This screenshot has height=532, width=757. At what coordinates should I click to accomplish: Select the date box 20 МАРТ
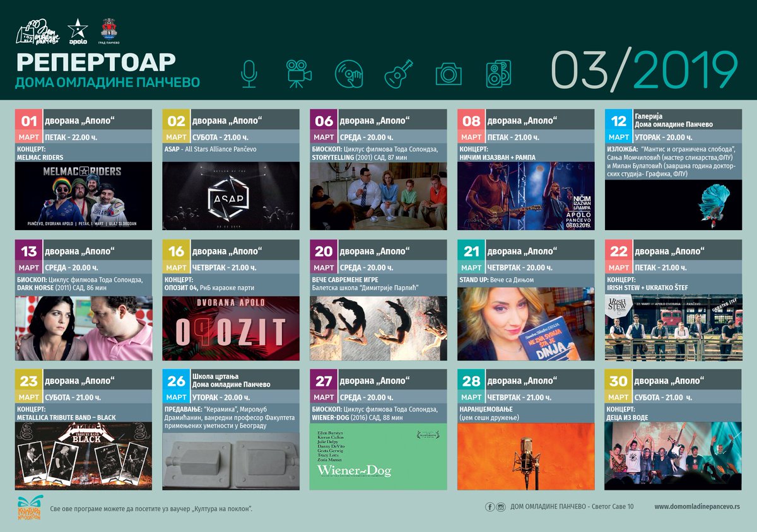pyautogui.click(x=324, y=257)
